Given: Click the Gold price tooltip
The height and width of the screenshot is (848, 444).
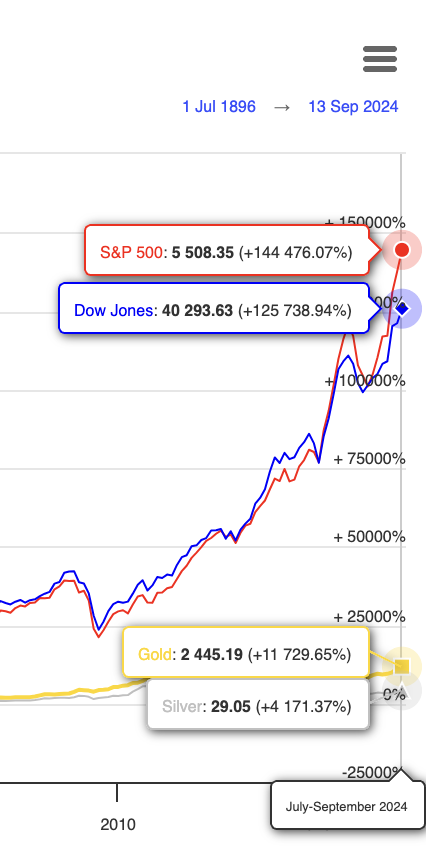Looking at the screenshot, I should coord(246,653).
